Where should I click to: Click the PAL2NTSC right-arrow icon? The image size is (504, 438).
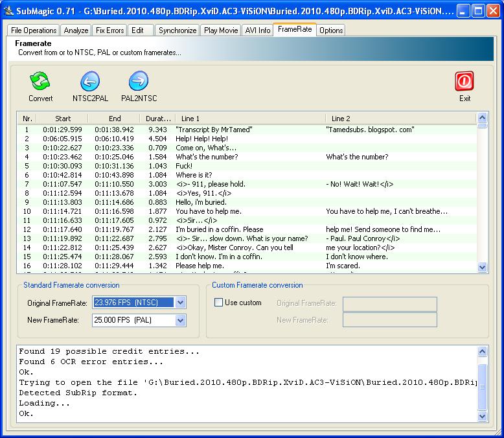pos(139,81)
